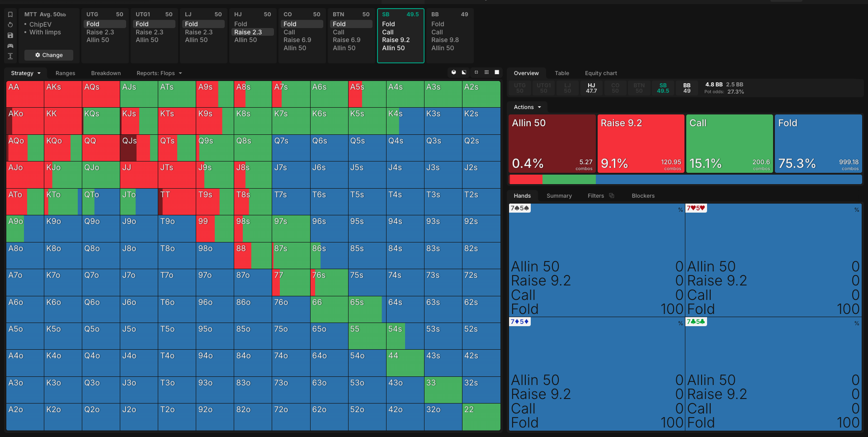Image resolution: width=868 pixels, height=437 pixels.
Task: Select the 22 cell in hand matrix
Action: coord(481,417)
